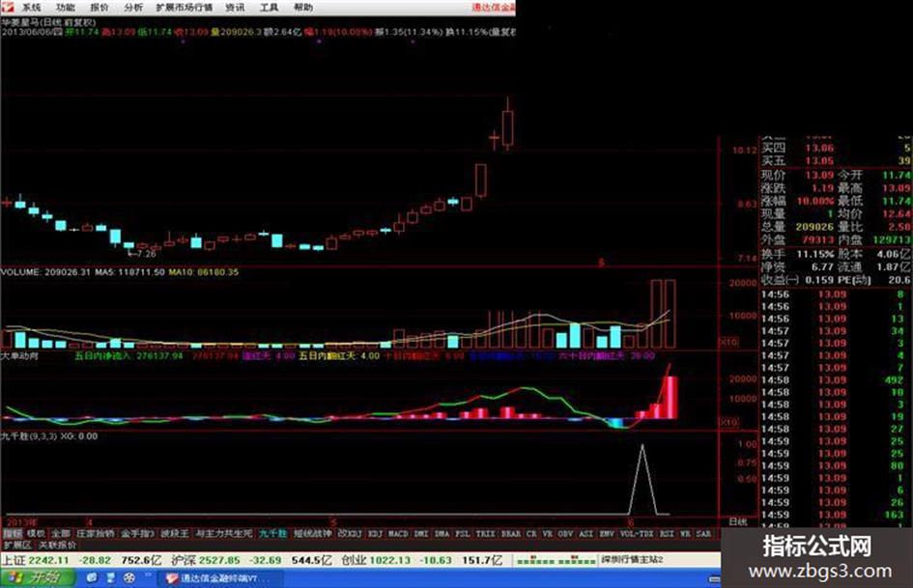Switch to the EMV indicator
The height and width of the screenshot is (588, 913).
[607, 533]
